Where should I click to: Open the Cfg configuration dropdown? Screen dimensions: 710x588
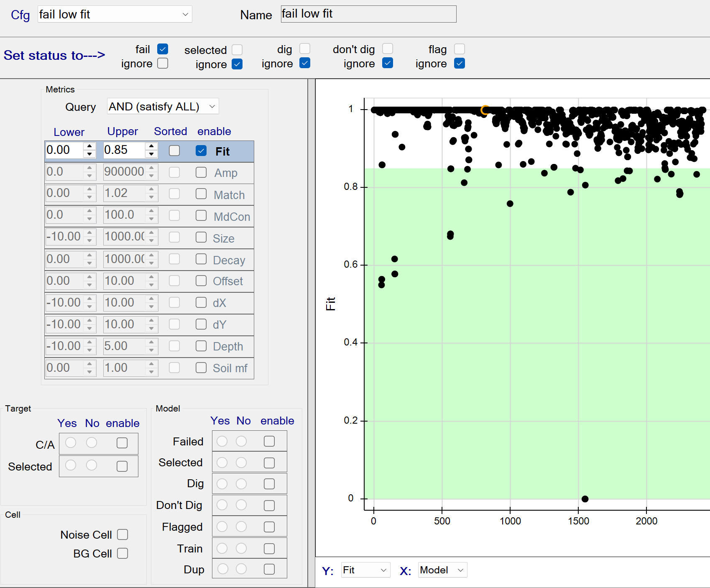tap(115, 14)
